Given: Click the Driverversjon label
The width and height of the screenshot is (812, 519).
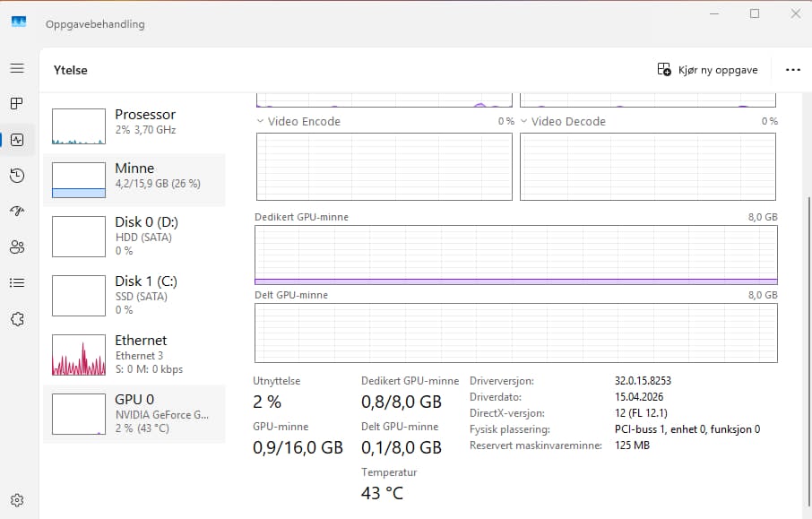Looking at the screenshot, I should [x=501, y=381].
